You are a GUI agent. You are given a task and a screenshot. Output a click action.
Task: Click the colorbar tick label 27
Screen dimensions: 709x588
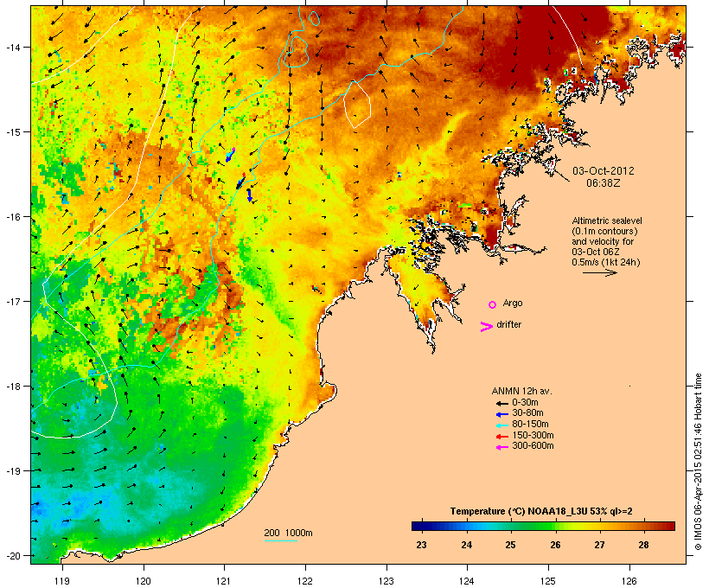pyautogui.click(x=599, y=545)
